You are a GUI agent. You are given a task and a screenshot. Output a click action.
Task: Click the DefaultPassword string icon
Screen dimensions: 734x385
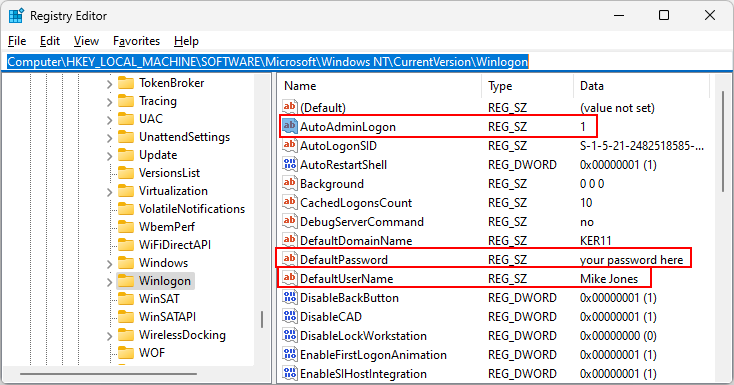tap(290, 259)
